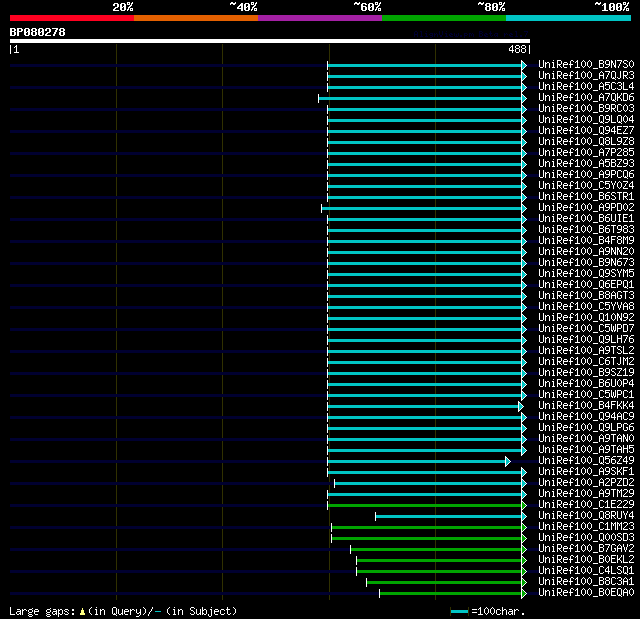Select the UniRef100_Q9SYM5 label
This screenshot has height=619, width=640.
tap(586, 274)
